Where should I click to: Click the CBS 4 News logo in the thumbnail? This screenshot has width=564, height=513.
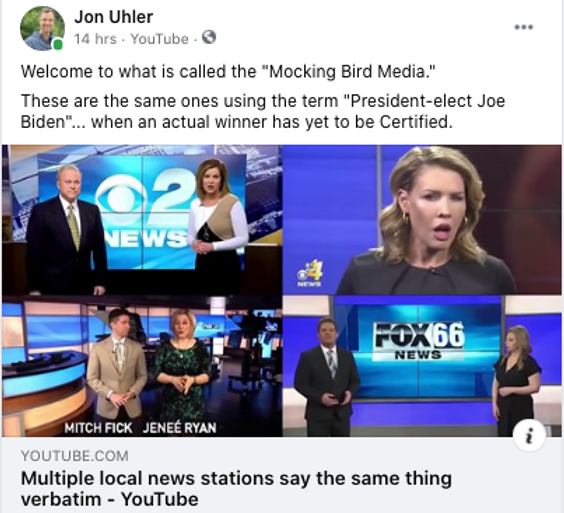point(310,273)
